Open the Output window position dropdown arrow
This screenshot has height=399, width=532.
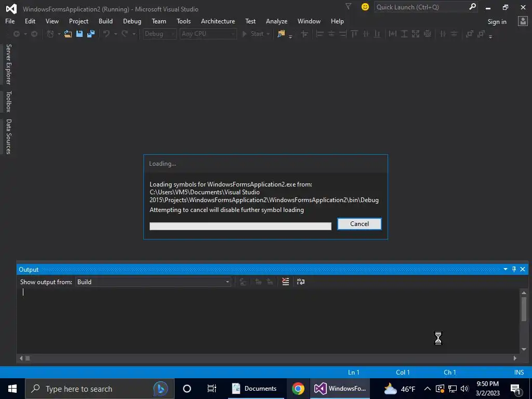(505, 269)
